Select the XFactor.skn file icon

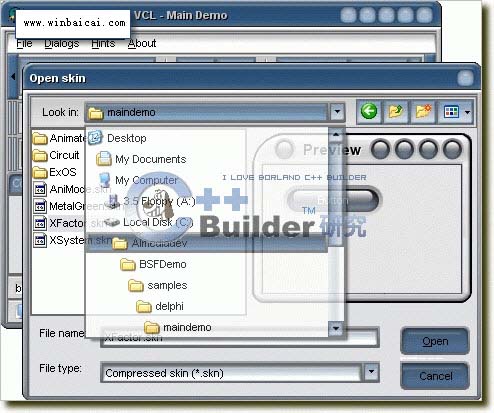40,223
